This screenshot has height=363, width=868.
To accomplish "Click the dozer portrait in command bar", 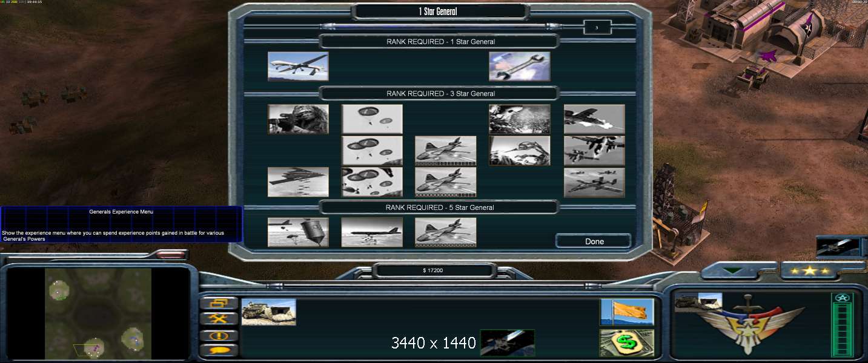I will 269,312.
